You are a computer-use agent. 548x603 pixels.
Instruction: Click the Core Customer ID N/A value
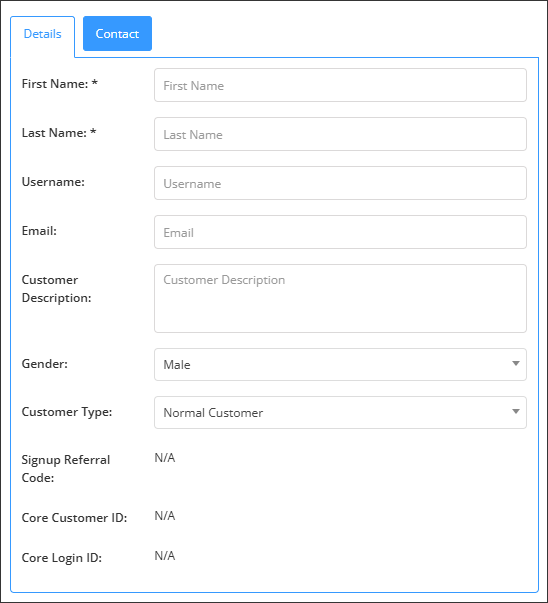click(165, 516)
